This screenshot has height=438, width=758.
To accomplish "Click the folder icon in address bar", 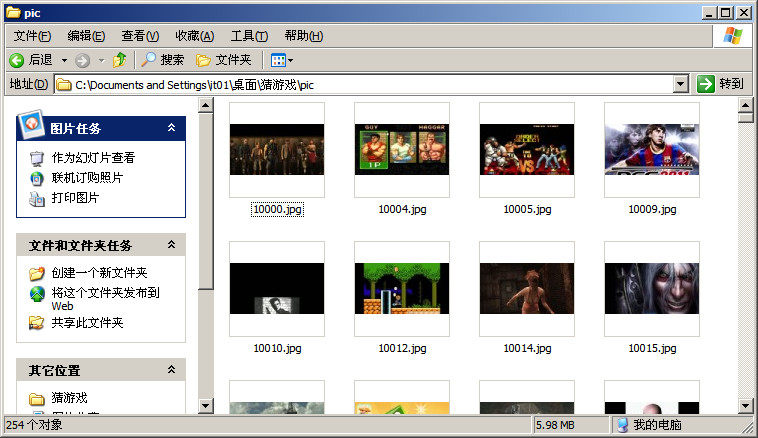I will click(63, 85).
